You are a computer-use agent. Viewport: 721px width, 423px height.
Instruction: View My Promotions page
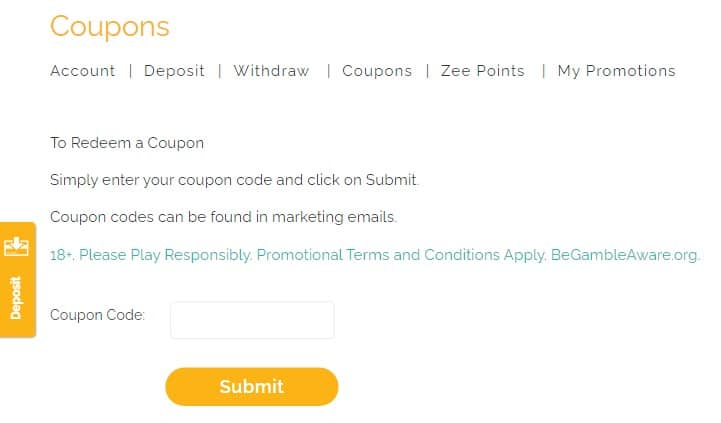click(616, 71)
